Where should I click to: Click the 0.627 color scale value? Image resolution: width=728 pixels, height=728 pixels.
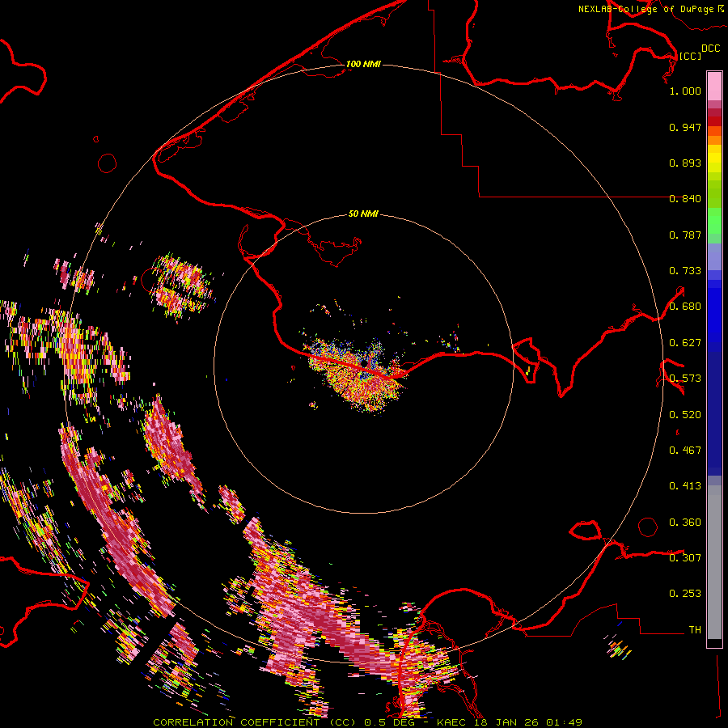(685, 343)
